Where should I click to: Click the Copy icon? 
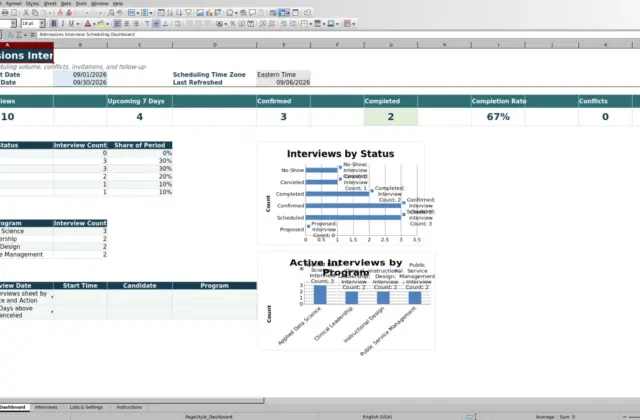pyautogui.click(x=35, y=13)
